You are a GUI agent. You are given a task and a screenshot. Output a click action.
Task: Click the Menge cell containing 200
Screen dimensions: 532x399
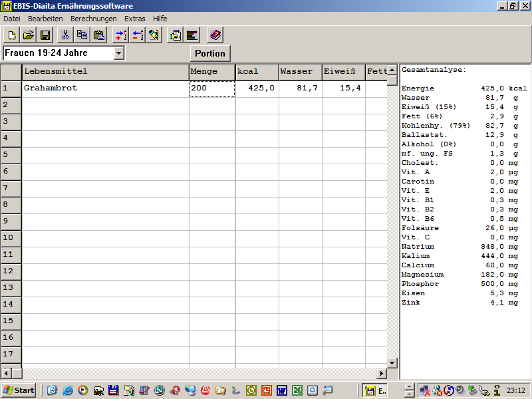(x=211, y=88)
